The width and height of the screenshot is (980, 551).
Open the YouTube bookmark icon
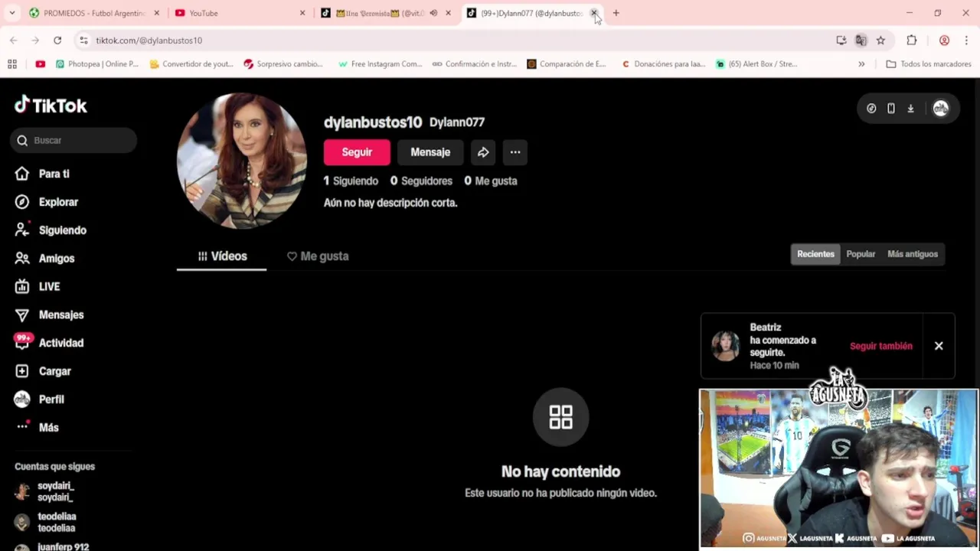(40, 64)
